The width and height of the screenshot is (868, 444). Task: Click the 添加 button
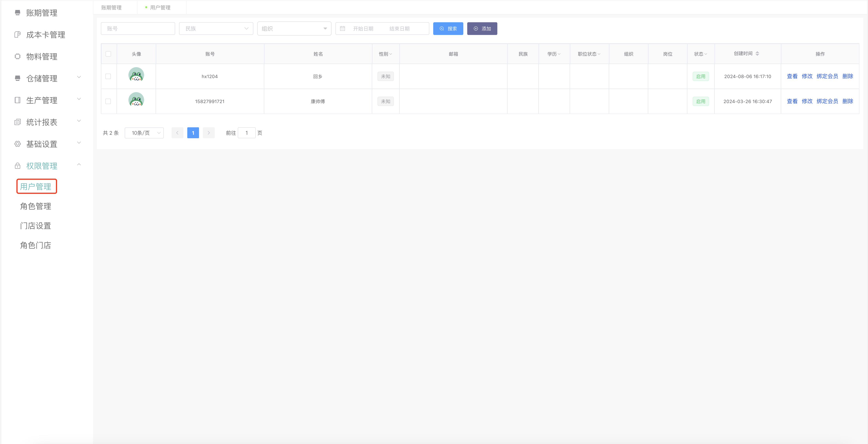(x=482, y=29)
